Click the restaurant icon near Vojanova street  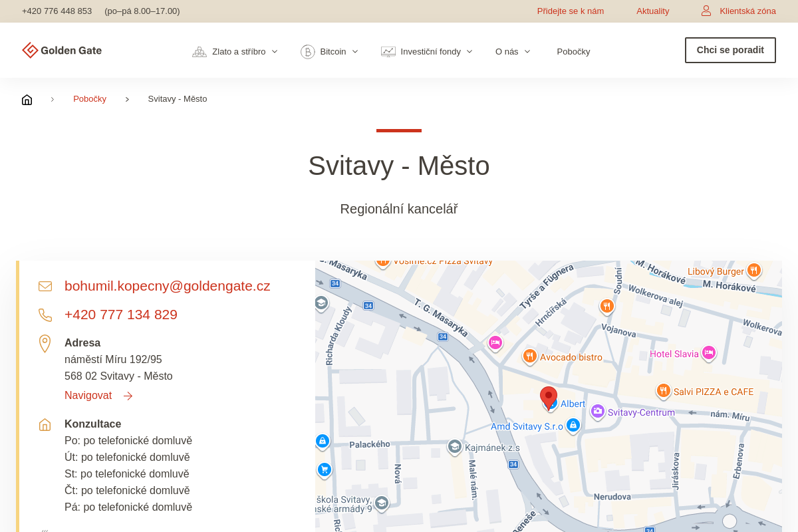click(606, 306)
